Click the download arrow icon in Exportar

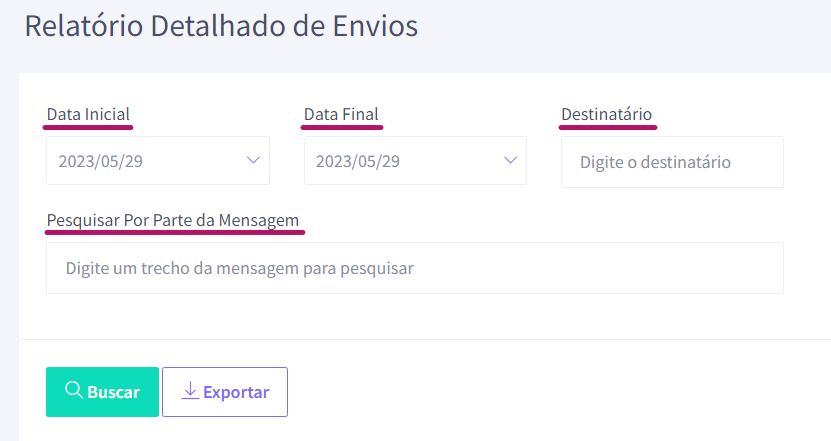[x=190, y=390]
